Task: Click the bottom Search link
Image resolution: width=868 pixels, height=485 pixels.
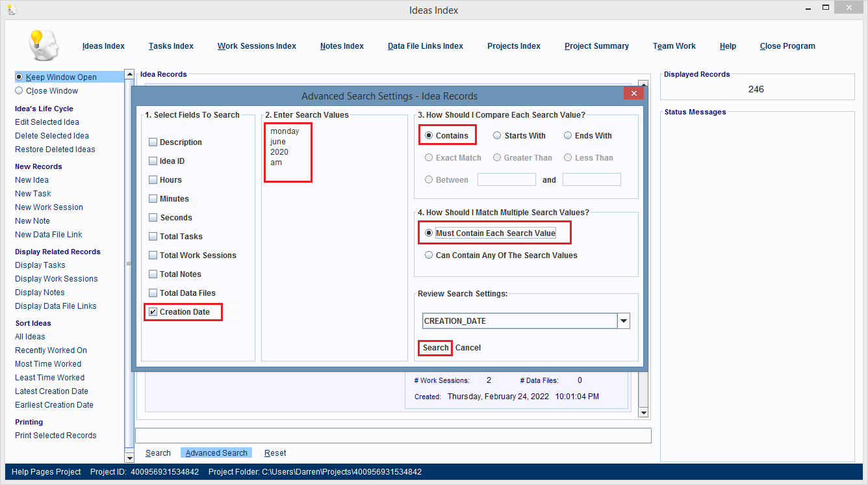Action: point(158,453)
